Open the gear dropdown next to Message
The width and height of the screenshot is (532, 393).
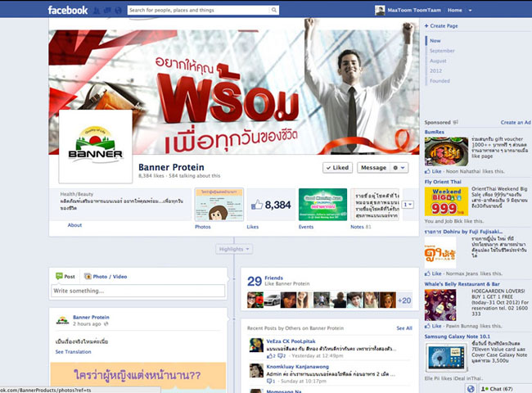tap(399, 167)
